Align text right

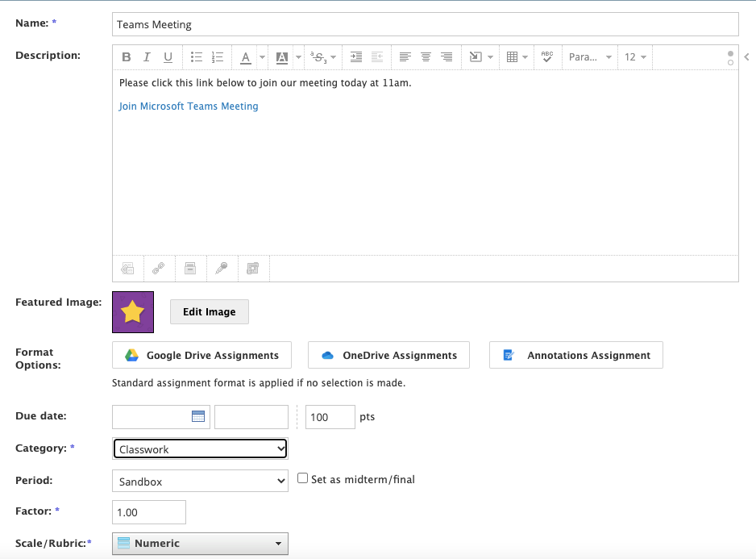[447, 57]
